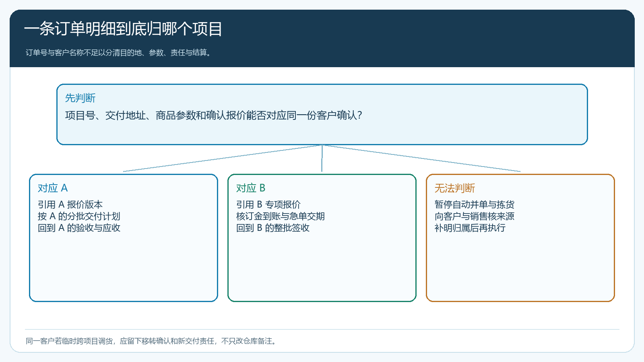Select the line 引用 A 报价版本
Image resolution: width=644 pixels, height=362 pixels.
click(70, 204)
